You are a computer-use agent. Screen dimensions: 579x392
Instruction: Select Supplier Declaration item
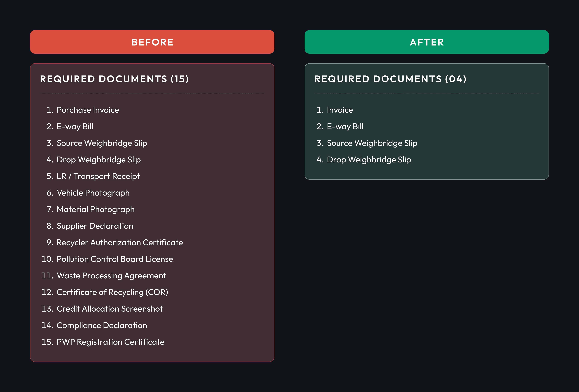point(95,226)
